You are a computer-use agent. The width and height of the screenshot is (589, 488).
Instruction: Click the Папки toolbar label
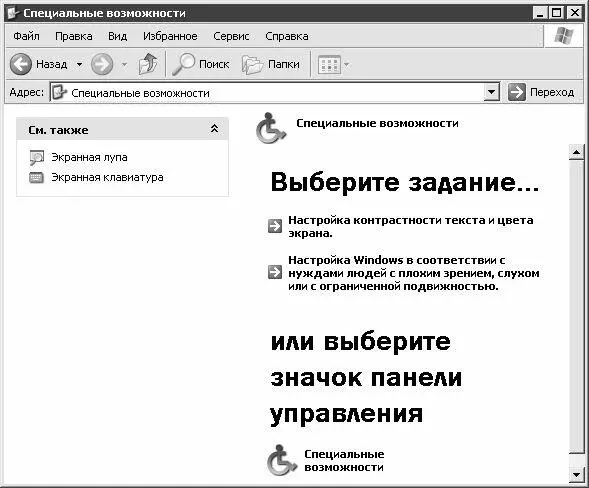pyautogui.click(x=284, y=65)
